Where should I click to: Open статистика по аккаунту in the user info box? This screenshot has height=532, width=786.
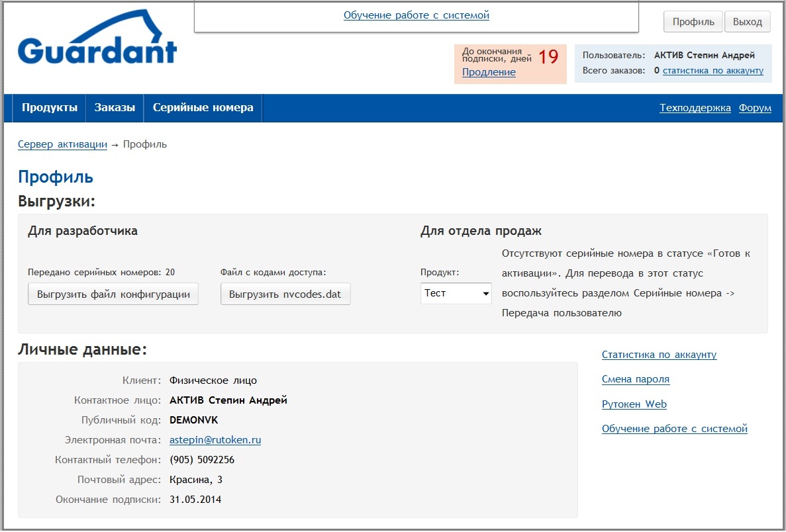point(712,70)
